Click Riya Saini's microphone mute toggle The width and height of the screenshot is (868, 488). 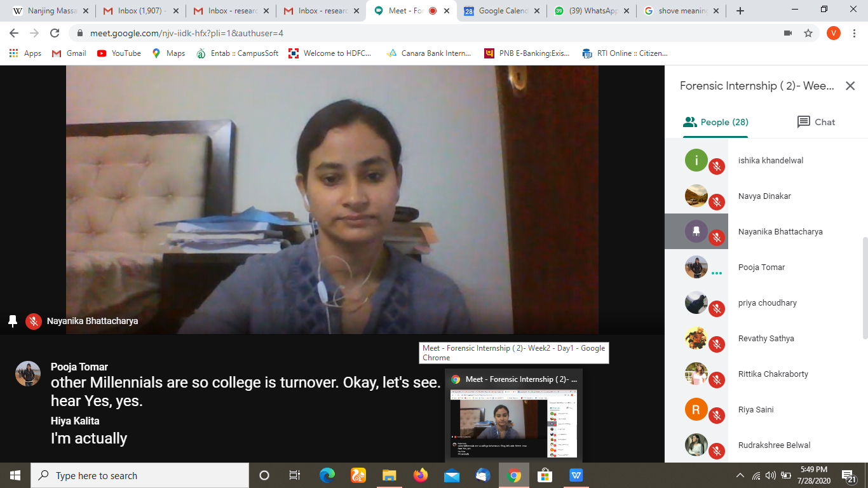pyautogui.click(x=716, y=414)
